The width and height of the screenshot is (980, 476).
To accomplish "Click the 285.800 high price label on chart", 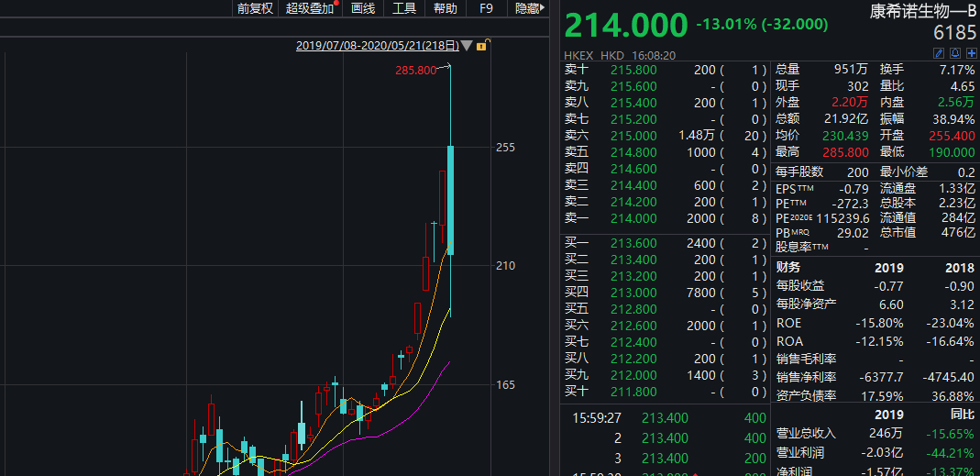I will [x=415, y=71].
